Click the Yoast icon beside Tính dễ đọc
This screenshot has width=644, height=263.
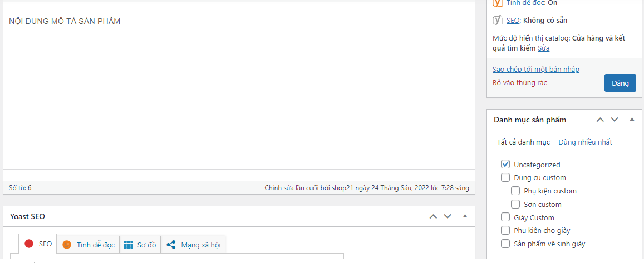tap(498, 3)
